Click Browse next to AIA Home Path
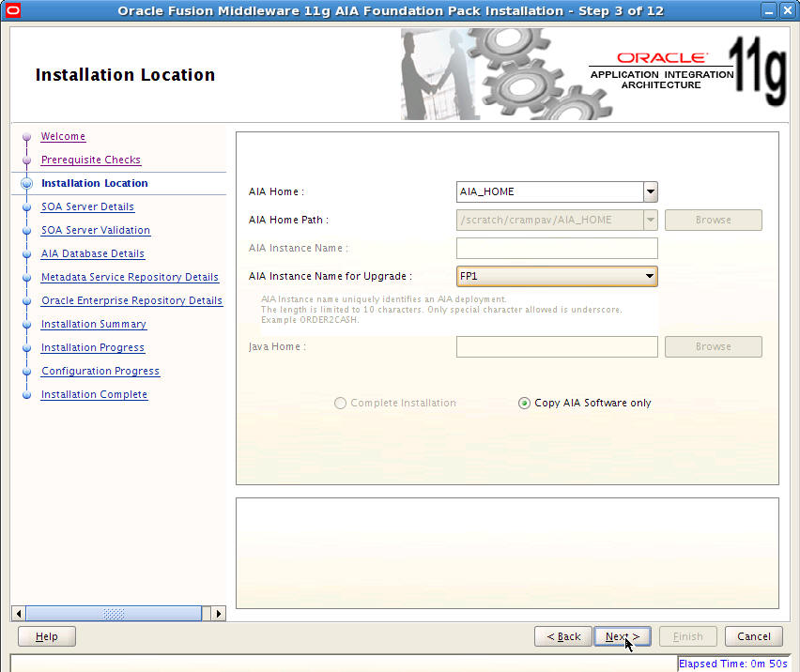Viewport: 800px width, 672px height. [714, 221]
